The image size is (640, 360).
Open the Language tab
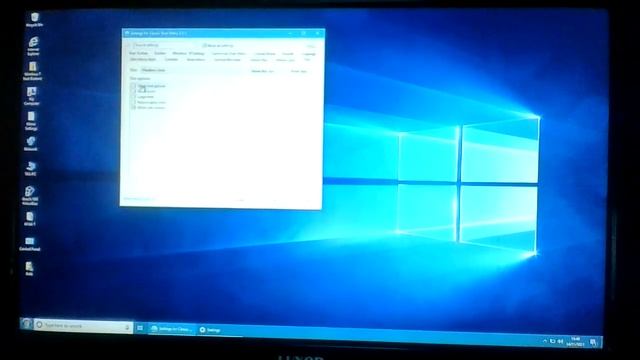tap(308, 54)
